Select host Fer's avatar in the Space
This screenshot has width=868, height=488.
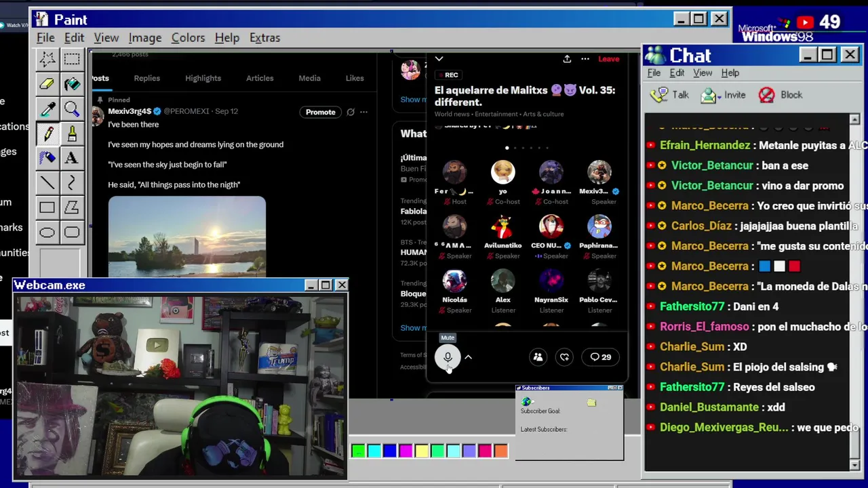tap(454, 172)
